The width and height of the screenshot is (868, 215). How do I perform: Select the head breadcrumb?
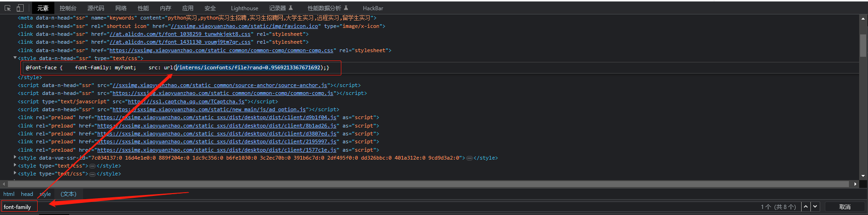tap(27, 194)
